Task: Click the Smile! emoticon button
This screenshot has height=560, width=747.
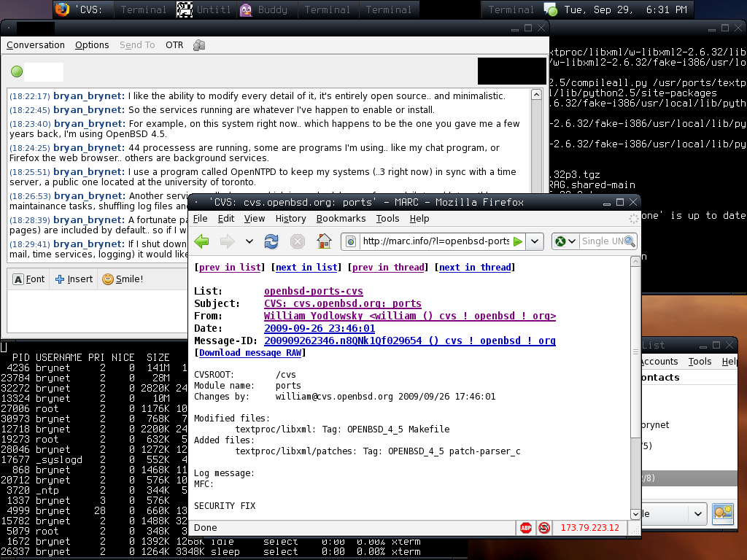Action: [123, 279]
